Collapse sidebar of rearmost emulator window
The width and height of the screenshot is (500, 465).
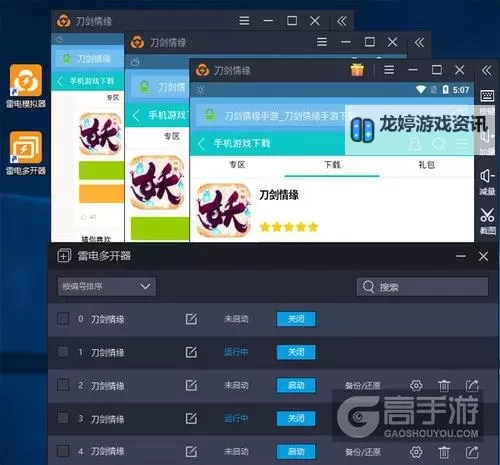(342, 21)
